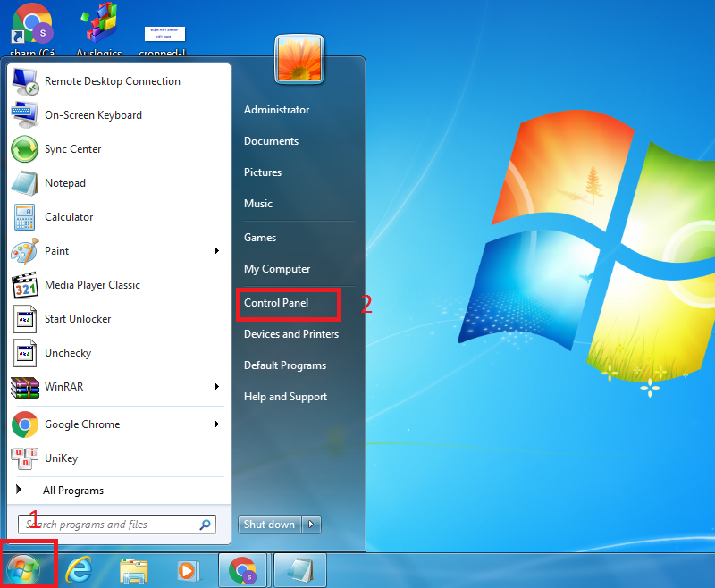
Task: Expand WinRAR submenu arrow
Action: 216,387
